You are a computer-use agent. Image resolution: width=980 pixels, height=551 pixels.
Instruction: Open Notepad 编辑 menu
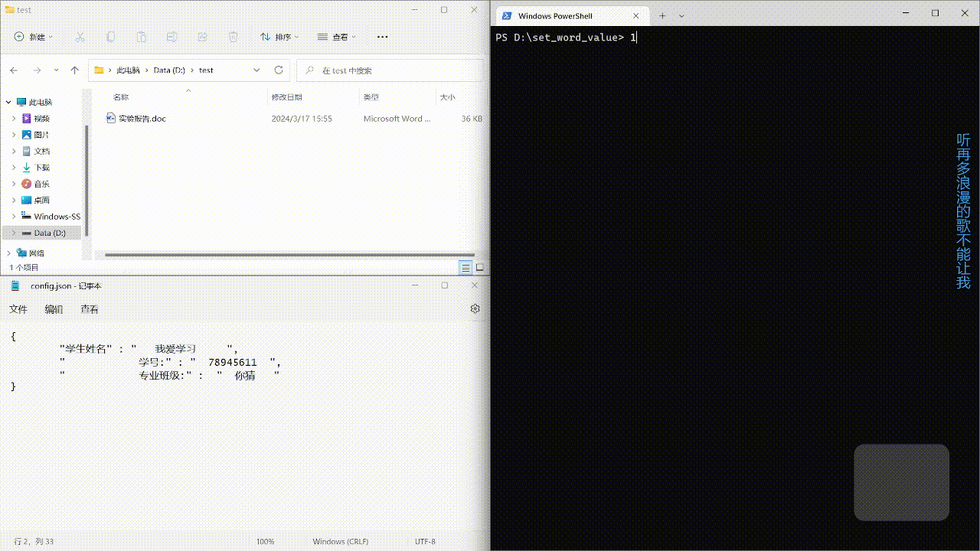(x=54, y=309)
